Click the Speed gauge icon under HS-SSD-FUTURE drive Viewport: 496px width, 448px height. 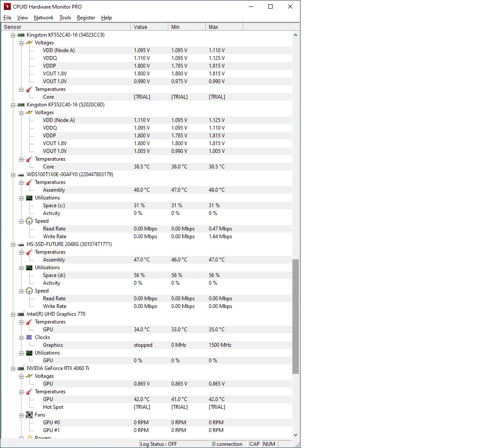[x=29, y=291]
